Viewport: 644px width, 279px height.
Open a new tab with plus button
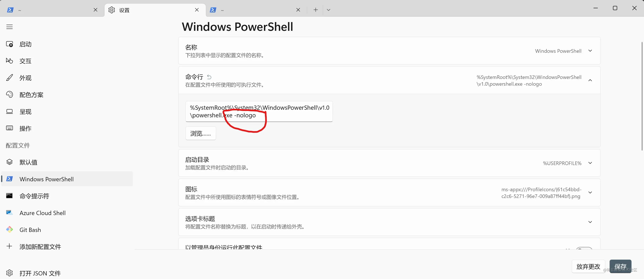(x=315, y=10)
